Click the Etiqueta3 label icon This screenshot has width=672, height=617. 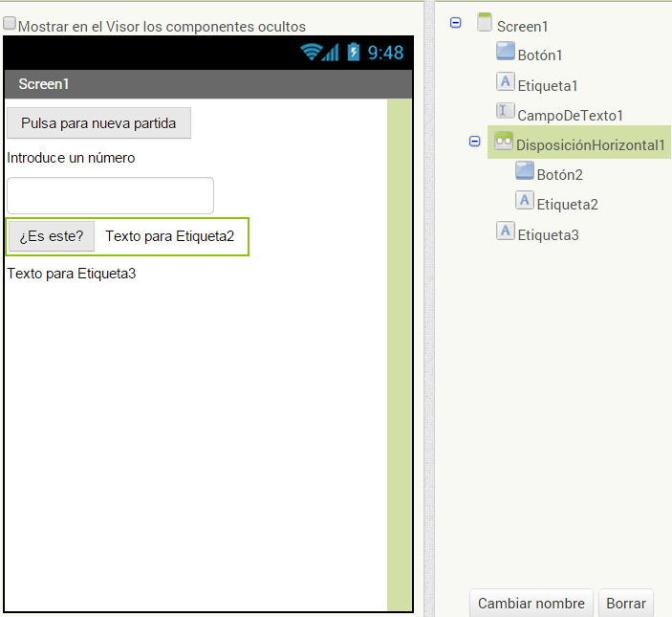coord(506,231)
